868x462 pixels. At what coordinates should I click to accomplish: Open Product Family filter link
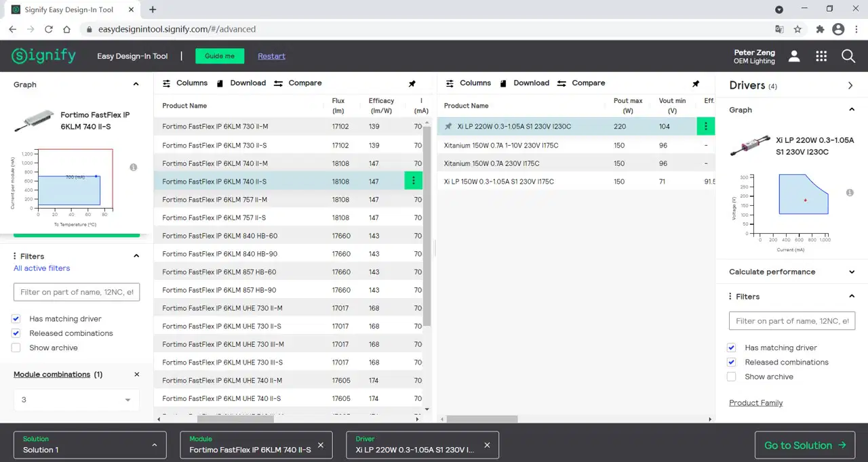click(x=755, y=403)
